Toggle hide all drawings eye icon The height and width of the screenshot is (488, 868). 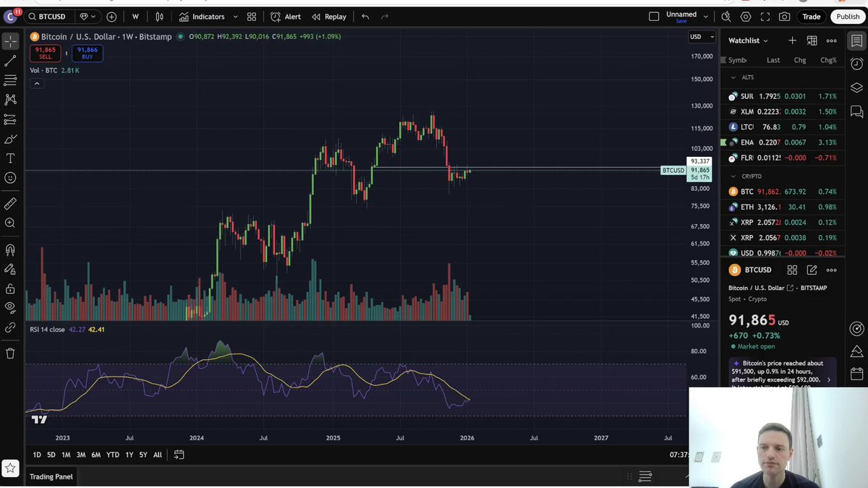[10, 307]
